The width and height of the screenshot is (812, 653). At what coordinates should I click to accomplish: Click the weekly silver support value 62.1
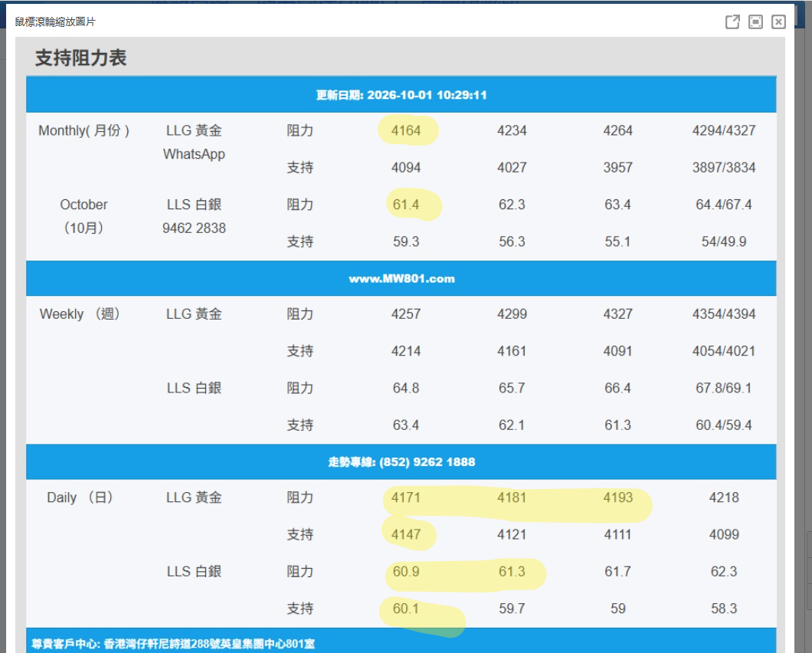pos(512,425)
